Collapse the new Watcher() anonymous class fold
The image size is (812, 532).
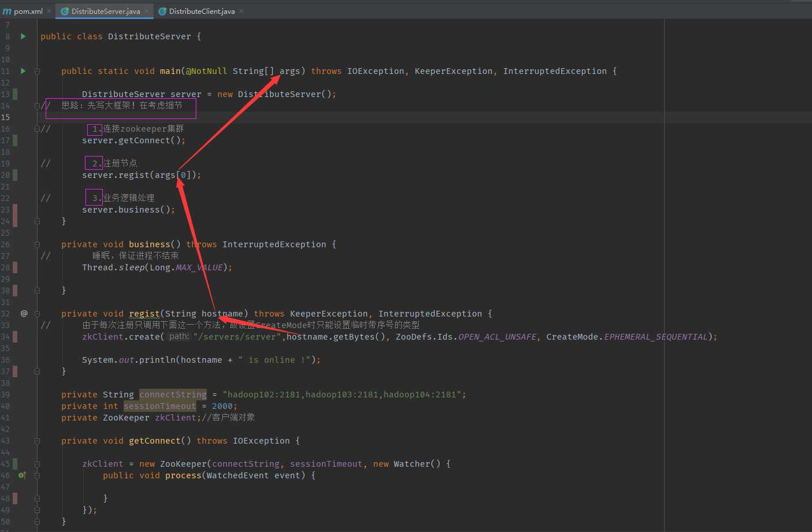tap(37, 464)
